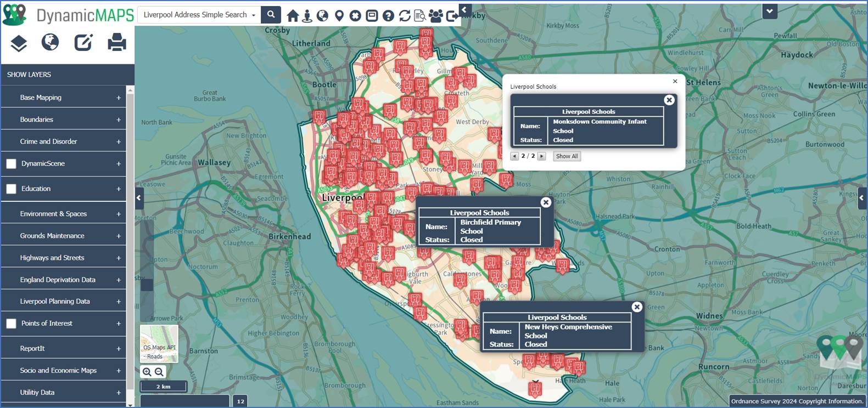Open the DynamicScene layer group label

(43, 163)
